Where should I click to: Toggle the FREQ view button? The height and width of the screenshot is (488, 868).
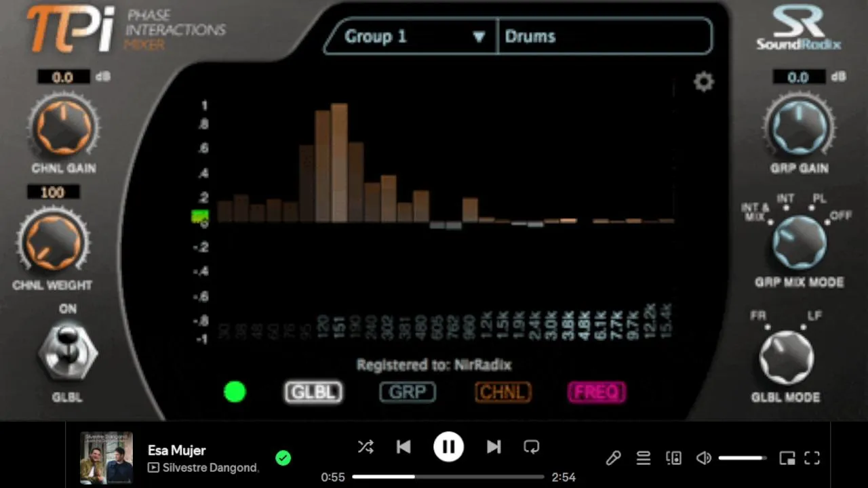pyautogui.click(x=597, y=392)
